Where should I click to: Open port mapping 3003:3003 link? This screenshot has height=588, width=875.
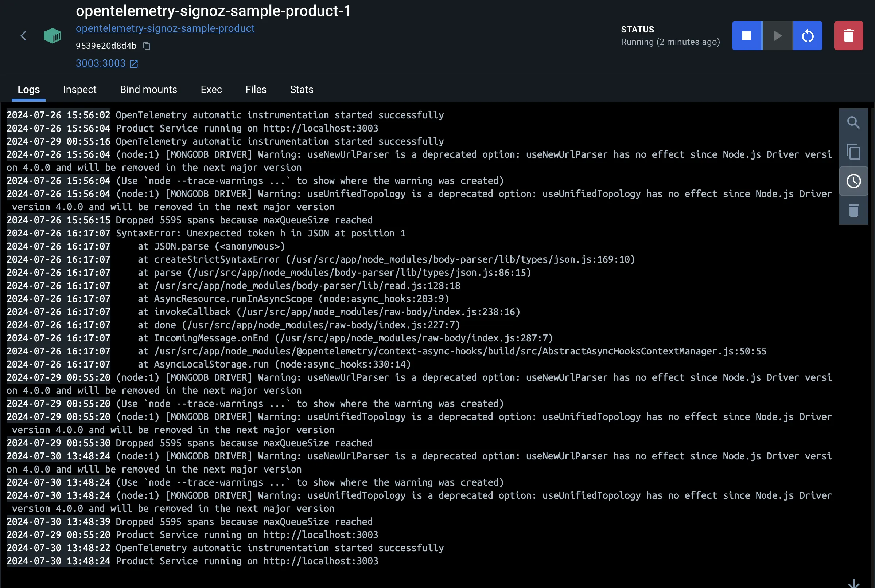tap(101, 63)
